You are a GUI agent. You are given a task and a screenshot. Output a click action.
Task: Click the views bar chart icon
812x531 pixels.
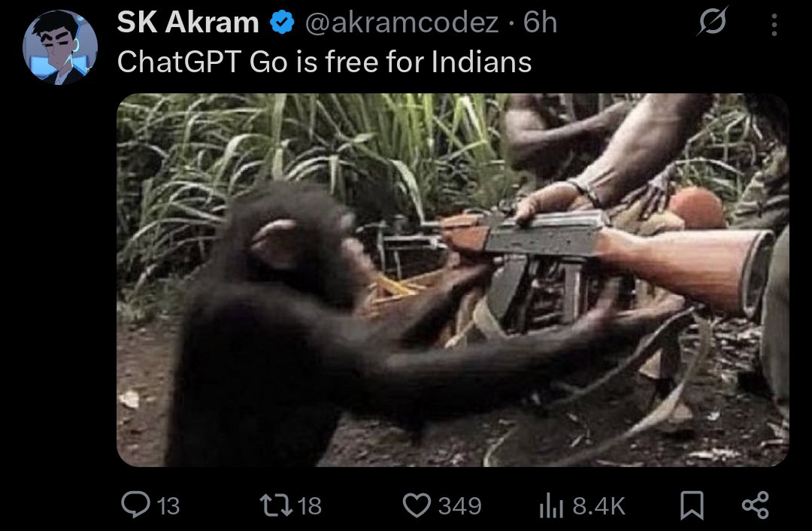(551, 505)
